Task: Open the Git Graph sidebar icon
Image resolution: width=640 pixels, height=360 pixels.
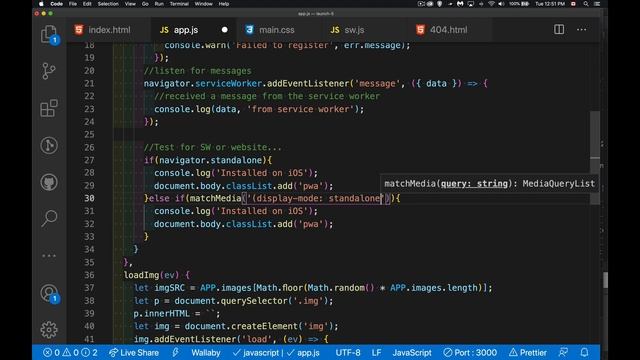Action: point(49,145)
